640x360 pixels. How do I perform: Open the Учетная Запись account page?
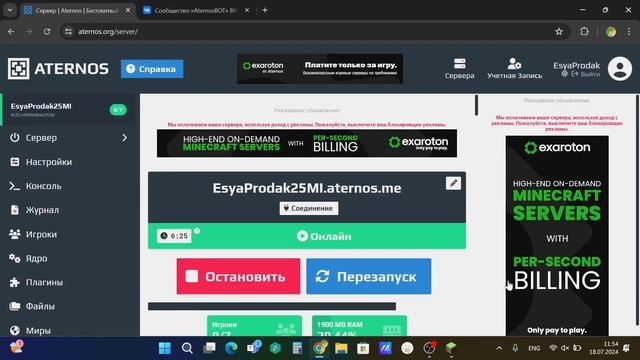514,69
